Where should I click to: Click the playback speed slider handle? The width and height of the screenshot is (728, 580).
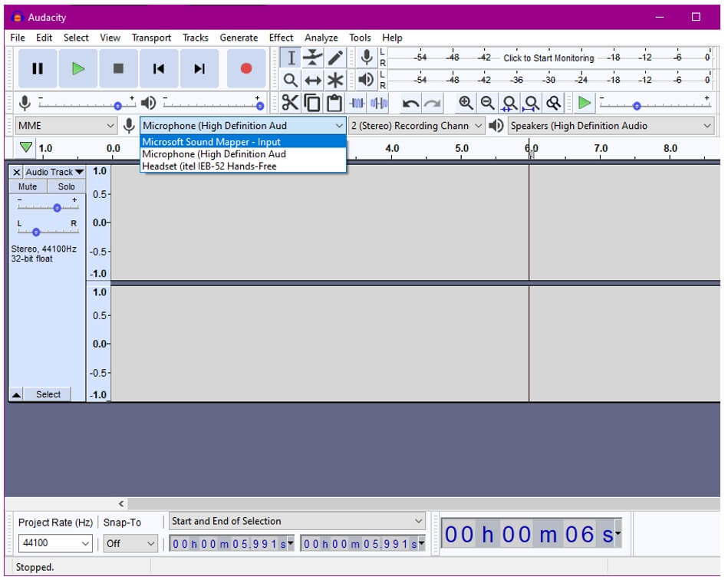tap(637, 107)
